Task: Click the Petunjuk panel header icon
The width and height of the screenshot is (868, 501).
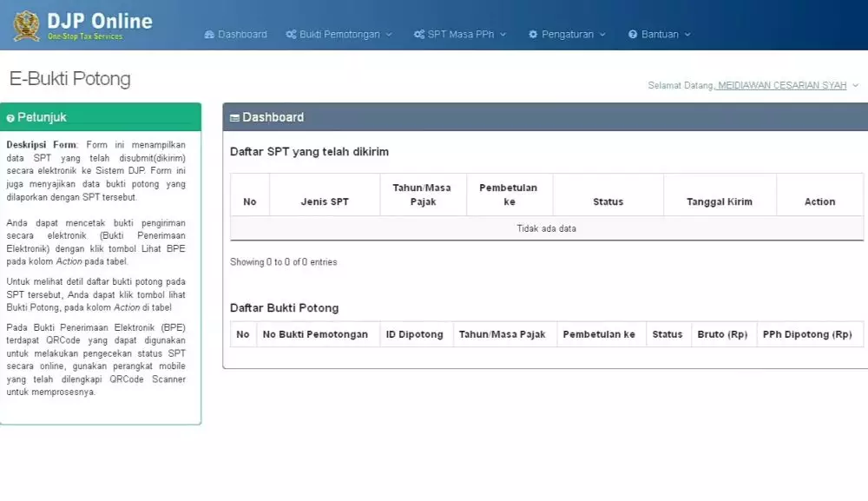Action: [10, 118]
